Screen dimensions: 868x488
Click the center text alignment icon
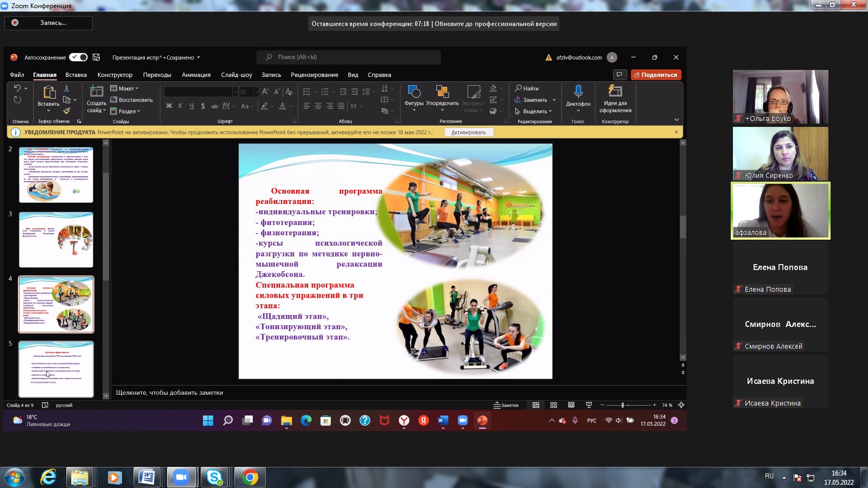pos(318,106)
